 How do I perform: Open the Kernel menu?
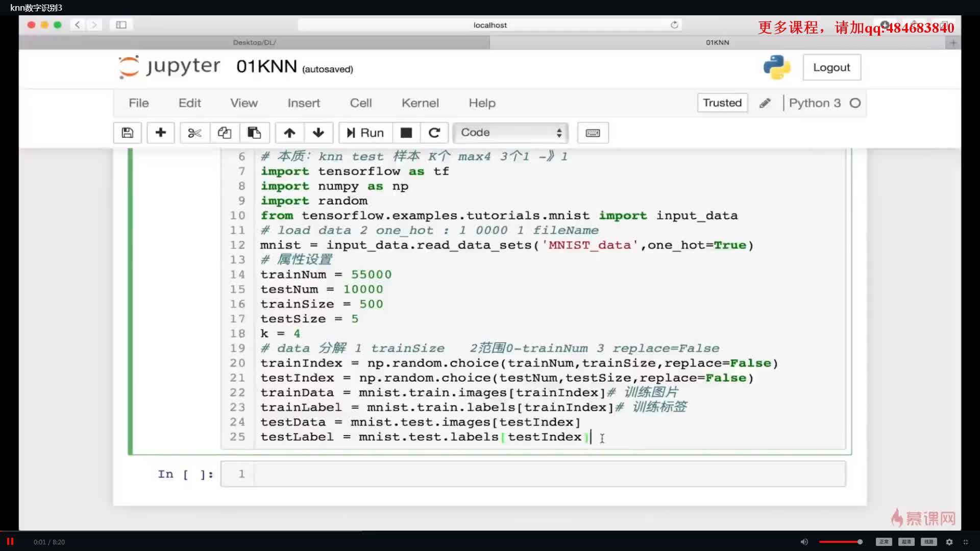420,102
